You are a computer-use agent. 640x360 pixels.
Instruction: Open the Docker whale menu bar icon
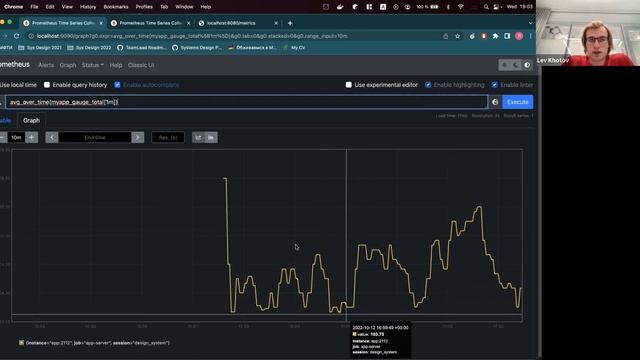tap(340, 7)
